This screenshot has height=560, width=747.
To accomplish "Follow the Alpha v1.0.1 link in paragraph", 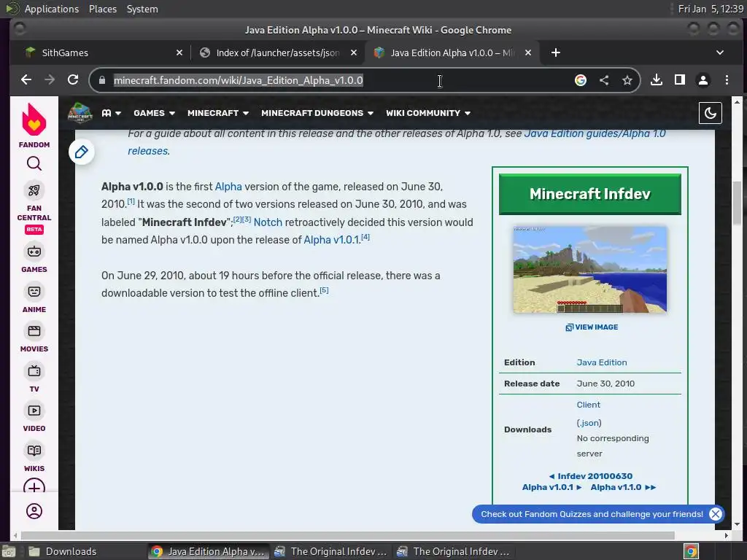I will click(332, 240).
